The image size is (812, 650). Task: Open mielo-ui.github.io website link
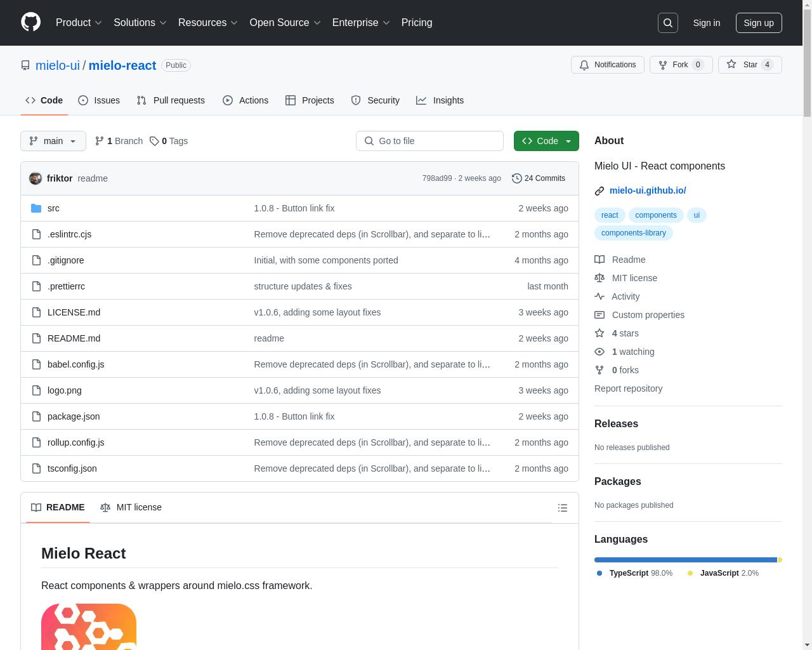(x=648, y=190)
